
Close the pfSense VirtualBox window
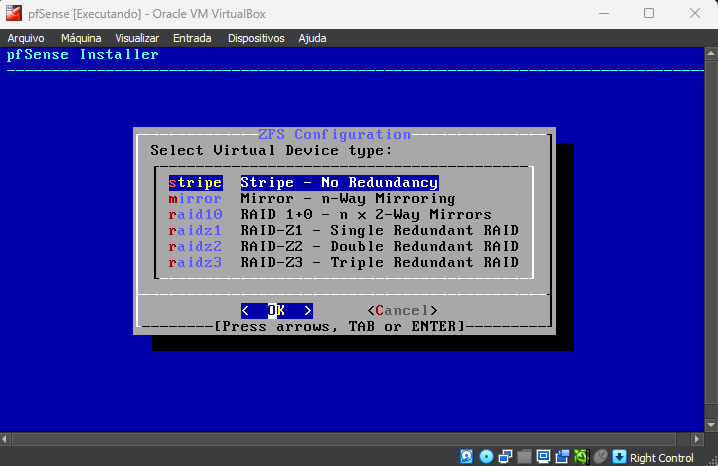click(x=695, y=13)
